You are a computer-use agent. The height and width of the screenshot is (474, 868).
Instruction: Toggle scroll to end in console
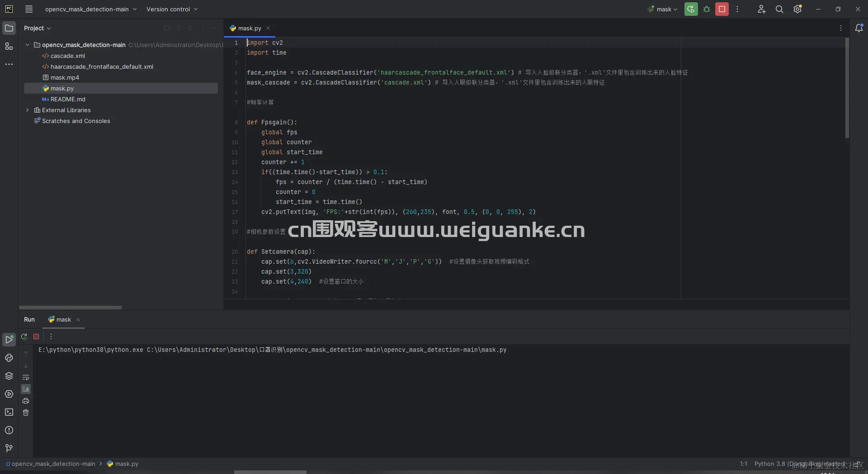pyautogui.click(x=26, y=389)
